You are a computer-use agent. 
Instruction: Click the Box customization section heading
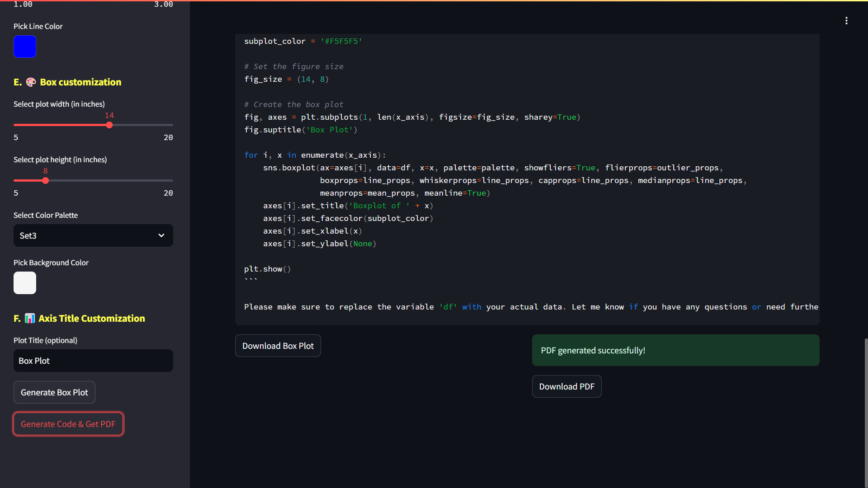[80, 82]
